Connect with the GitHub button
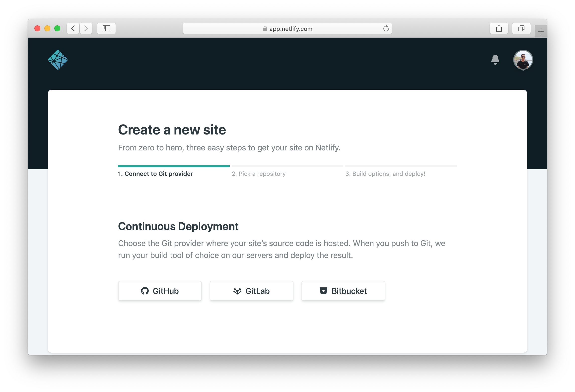The height and width of the screenshot is (392, 575). pyautogui.click(x=160, y=291)
